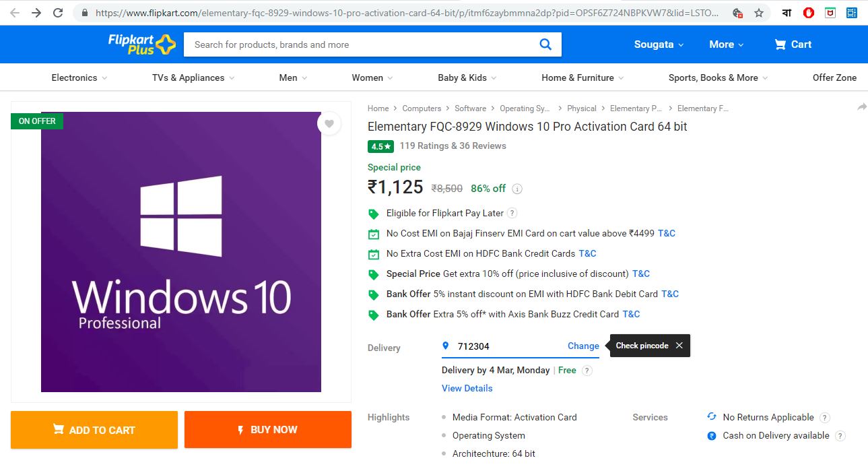Screen dimensions: 868x475
Task: Click the ₹1,125 price text
Action: [395, 187]
